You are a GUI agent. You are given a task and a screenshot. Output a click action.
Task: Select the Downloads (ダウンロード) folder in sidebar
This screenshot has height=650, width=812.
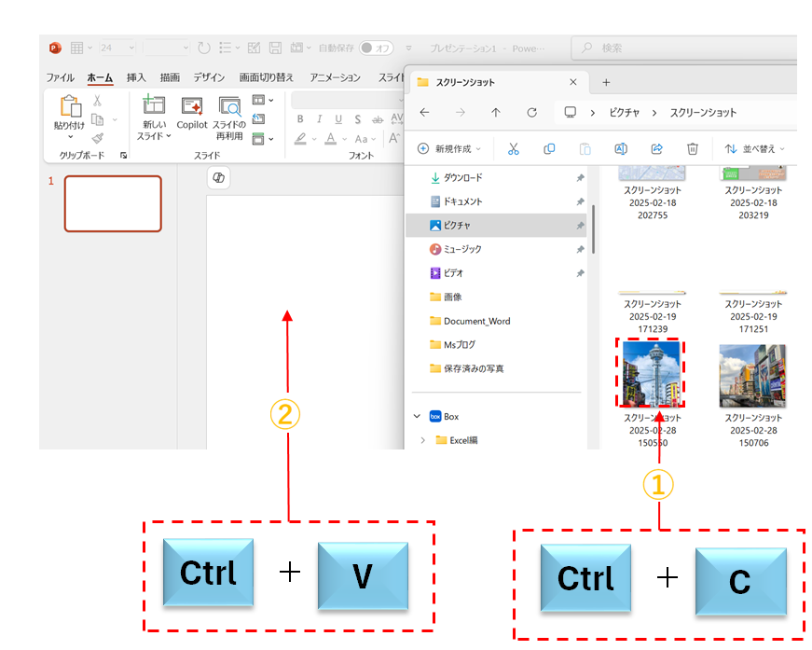point(461,177)
